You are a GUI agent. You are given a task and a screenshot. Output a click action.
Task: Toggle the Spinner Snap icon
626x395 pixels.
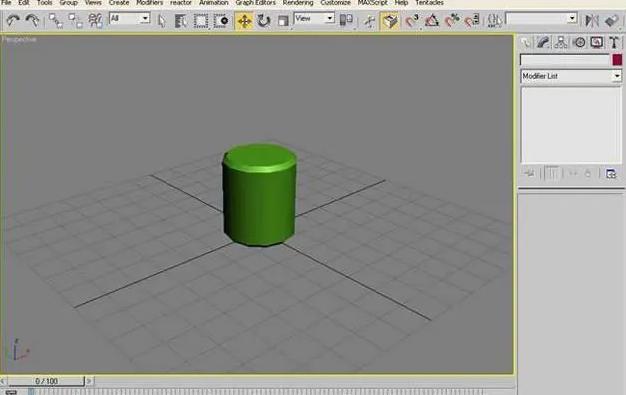click(472, 20)
